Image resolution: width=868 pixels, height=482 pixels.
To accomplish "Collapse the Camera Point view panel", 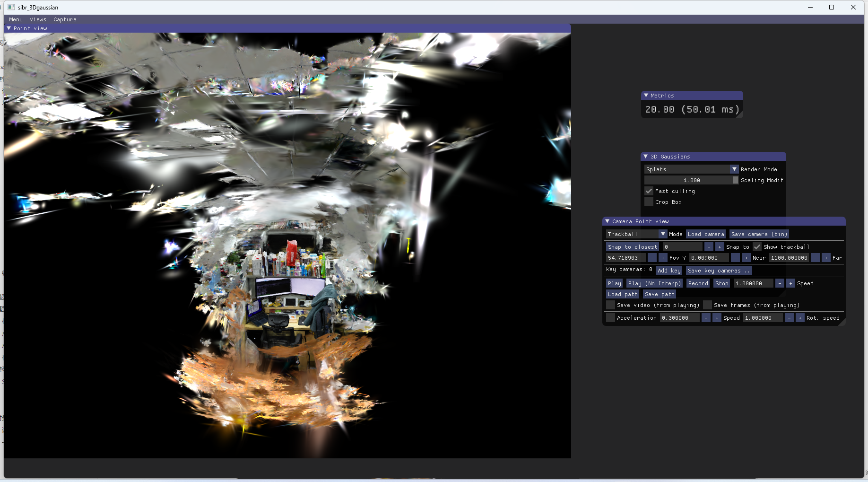I will pyautogui.click(x=608, y=221).
